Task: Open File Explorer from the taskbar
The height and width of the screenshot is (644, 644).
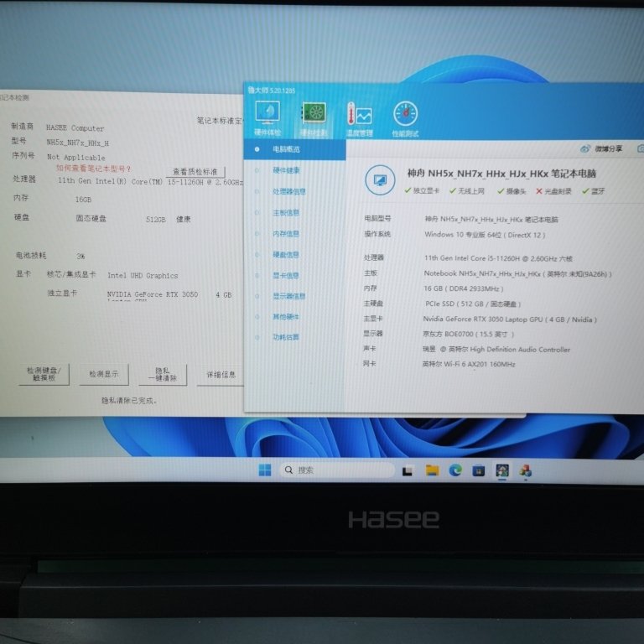Action: 432,470
